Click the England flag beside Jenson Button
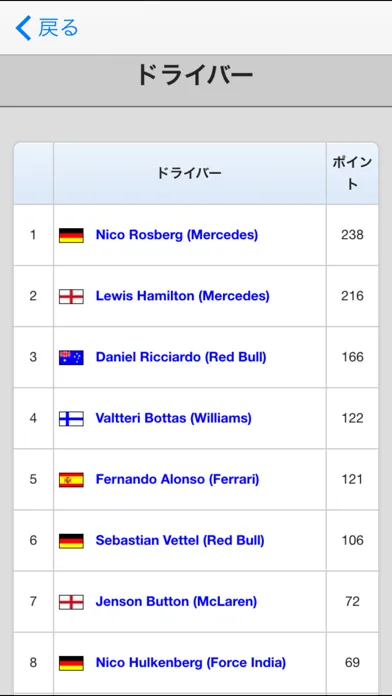The image size is (392, 696). click(x=71, y=602)
